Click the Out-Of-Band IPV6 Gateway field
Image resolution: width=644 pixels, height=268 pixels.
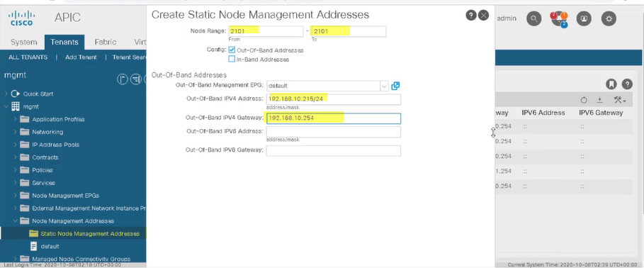[334, 150]
